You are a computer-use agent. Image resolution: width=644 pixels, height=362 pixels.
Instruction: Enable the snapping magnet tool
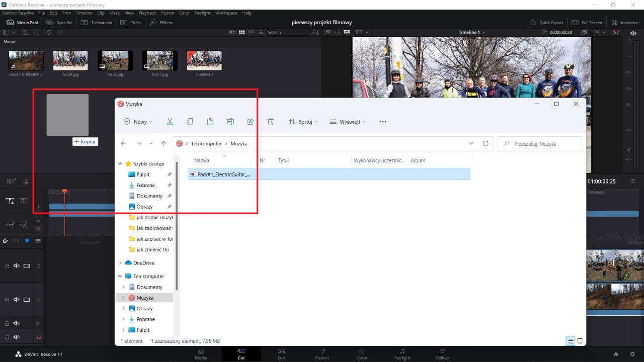click(6, 241)
